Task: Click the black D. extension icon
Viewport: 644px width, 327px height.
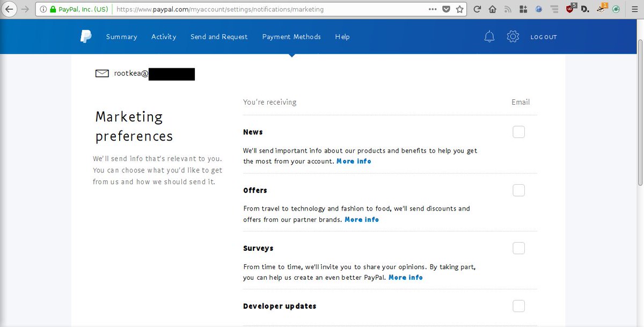Action: click(x=586, y=9)
